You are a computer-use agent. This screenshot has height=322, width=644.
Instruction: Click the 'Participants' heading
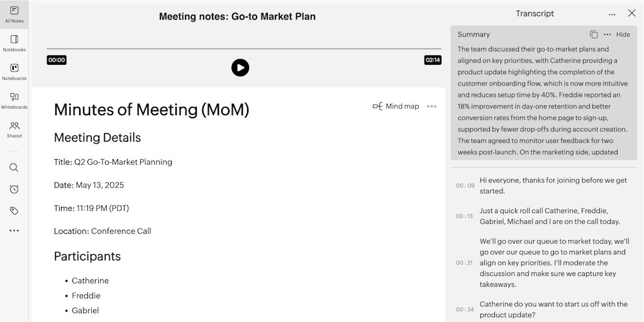(87, 257)
